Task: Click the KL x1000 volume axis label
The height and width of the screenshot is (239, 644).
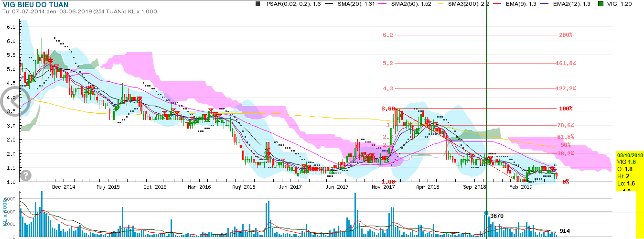Action: [x=5, y=214]
